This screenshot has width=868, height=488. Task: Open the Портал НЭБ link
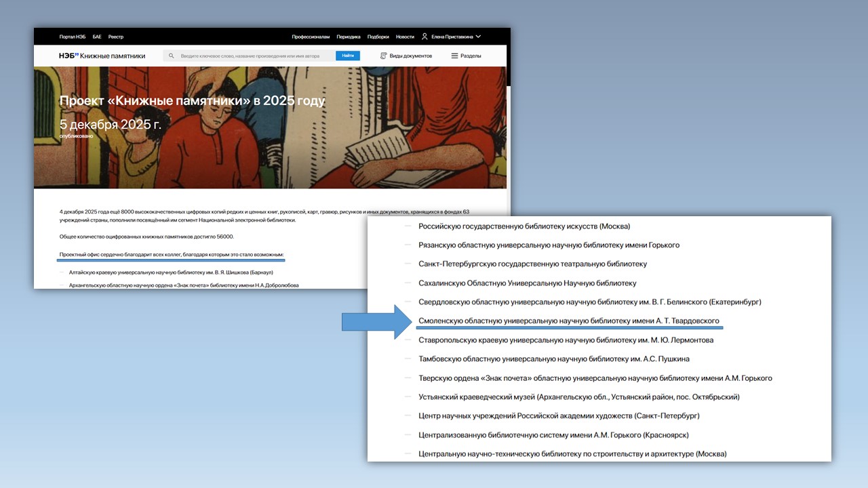tap(73, 37)
